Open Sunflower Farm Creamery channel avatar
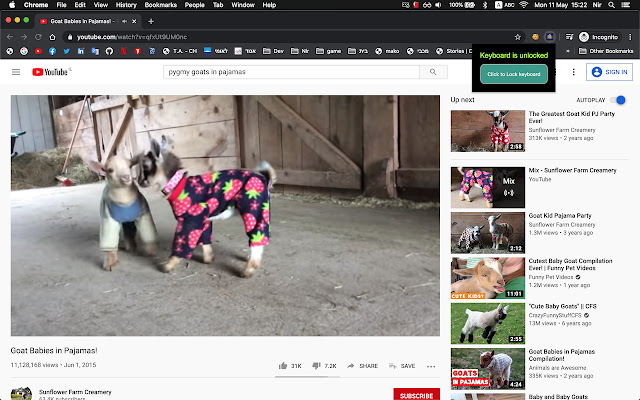This screenshot has height=400, width=640. pyautogui.click(x=21, y=393)
